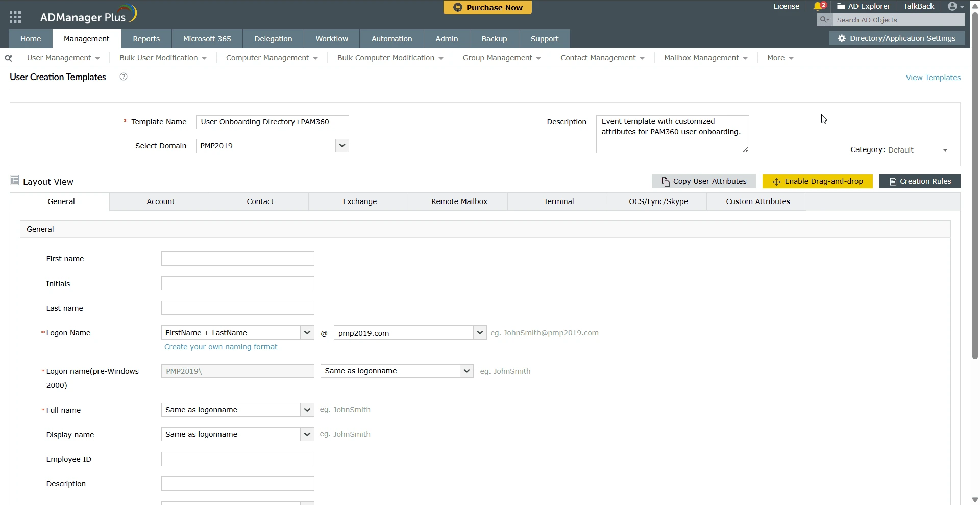The height and width of the screenshot is (505, 980).
Task: Open the Select Domain dropdown
Action: point(341,146)
